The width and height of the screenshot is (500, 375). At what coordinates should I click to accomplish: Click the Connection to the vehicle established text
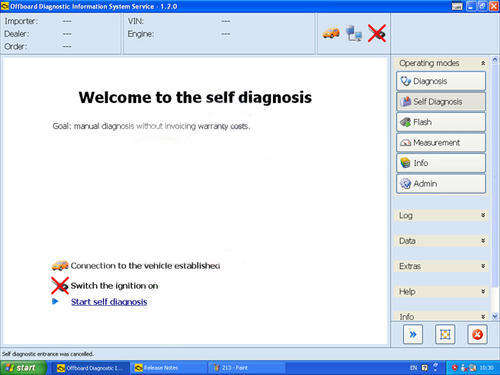(145, 266)
